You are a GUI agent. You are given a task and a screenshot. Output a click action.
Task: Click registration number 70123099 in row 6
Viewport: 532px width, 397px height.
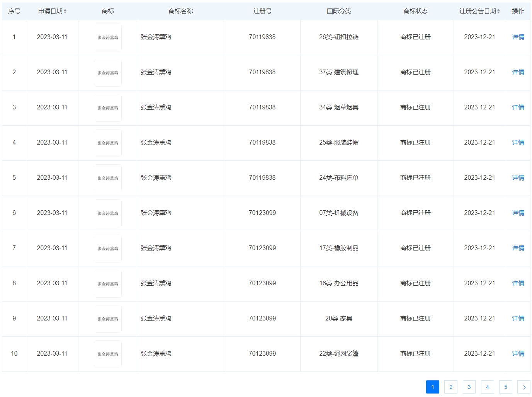click(x=262, y=213)
